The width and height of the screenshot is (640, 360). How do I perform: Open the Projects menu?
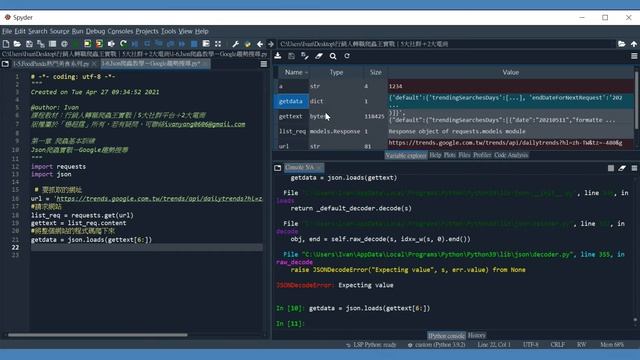pos(147,31)
